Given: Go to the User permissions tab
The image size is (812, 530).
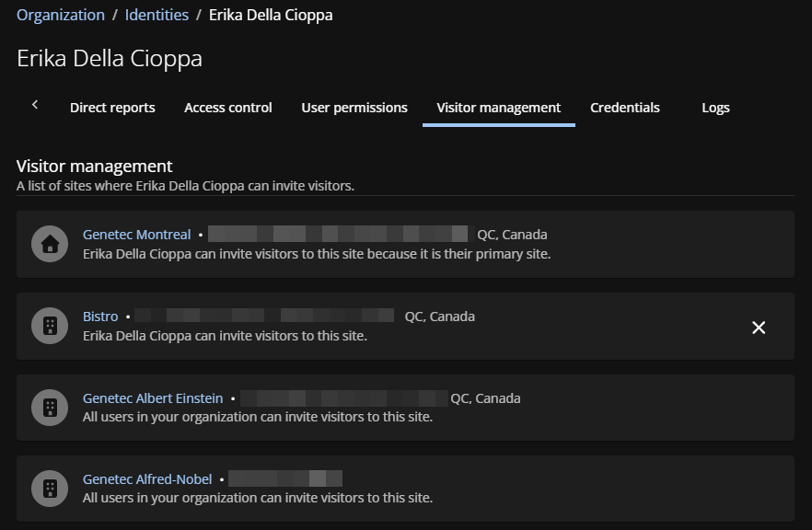Looking at the screenshot, I should pyautogui.click(x=354, y=108).
